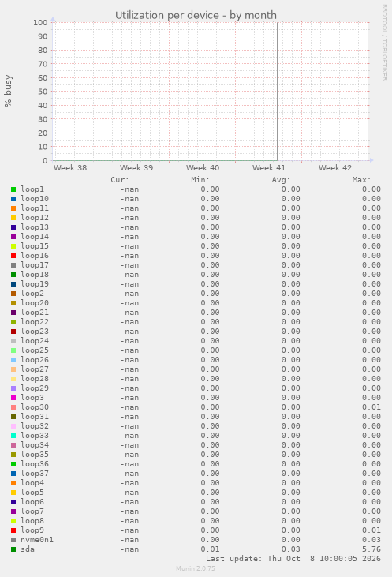Click the sda avg value 0.03
The width and height of the screenshot is (392, 577).
point(290,549)
